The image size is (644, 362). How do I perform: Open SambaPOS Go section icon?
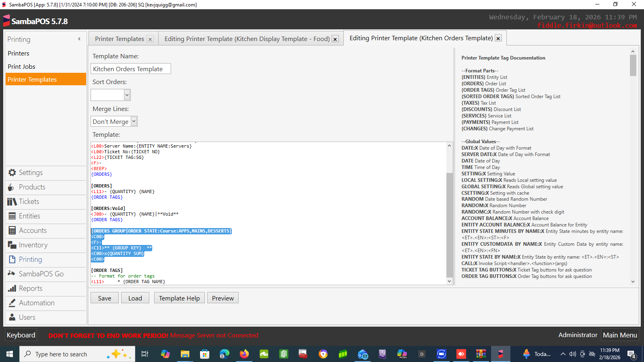(x=11, y=274)
